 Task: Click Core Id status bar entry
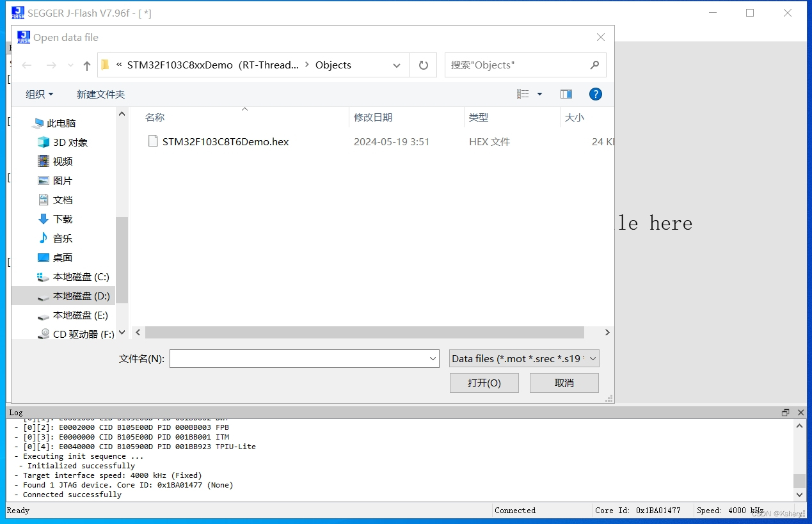pos(638,511)
